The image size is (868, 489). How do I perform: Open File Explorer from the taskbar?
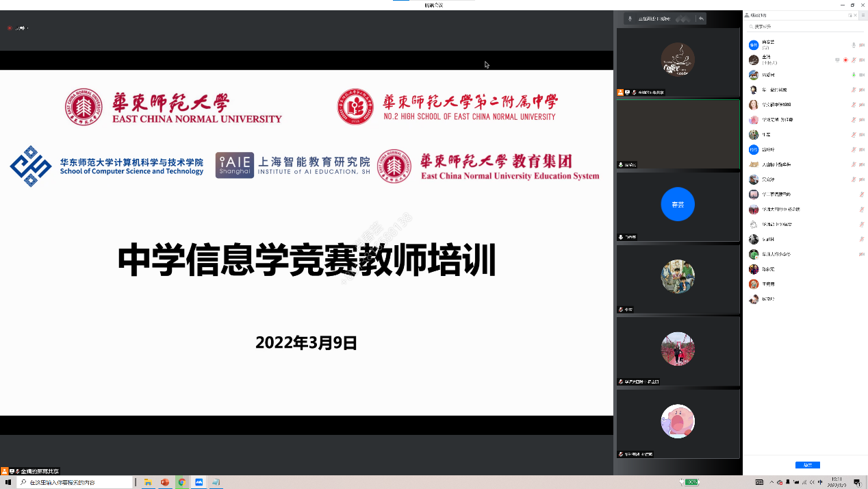(x=148, y=482)
